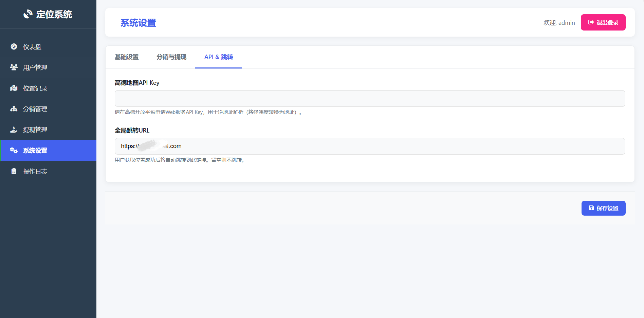644x318 pixels.
Task: Open the 分销与提现 tab
Action: (171, 57)
